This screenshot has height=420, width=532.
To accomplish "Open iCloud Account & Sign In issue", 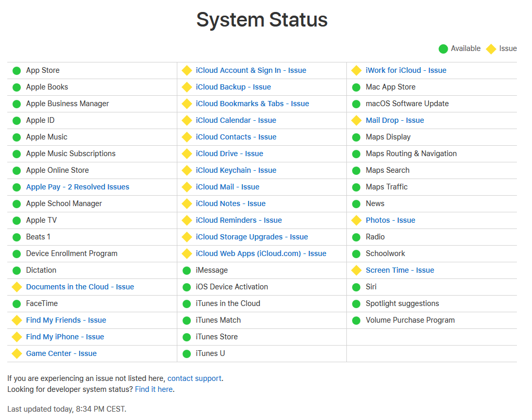I will click(251, 70).
